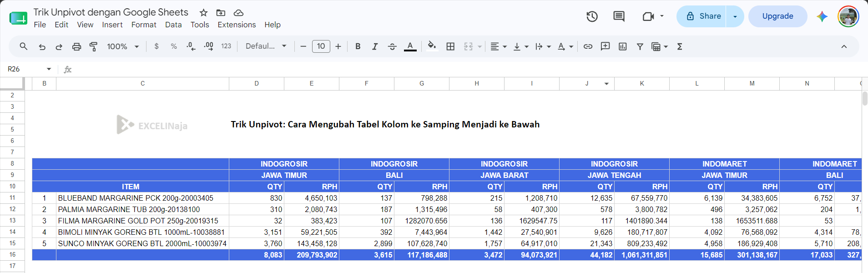
Task: Open text wrapping dropdown
Action: click(x=543, y=46)
